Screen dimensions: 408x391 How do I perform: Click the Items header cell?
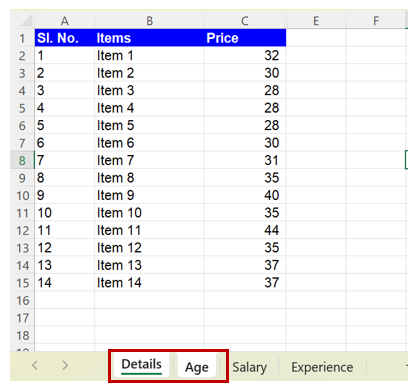(149, 38)
